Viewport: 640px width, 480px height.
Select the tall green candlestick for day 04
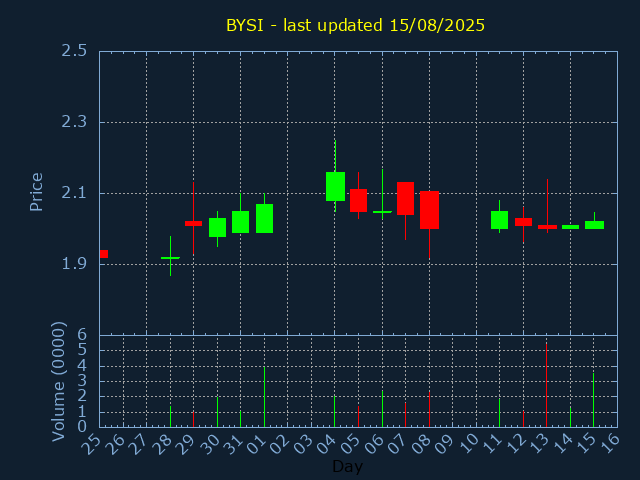335,187
